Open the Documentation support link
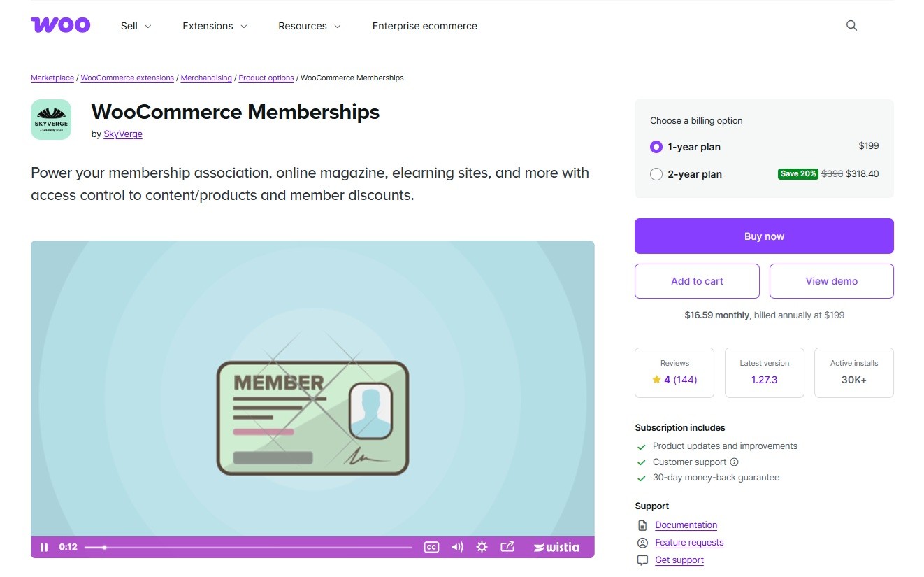924x577 pixels. tap(686, 525)
